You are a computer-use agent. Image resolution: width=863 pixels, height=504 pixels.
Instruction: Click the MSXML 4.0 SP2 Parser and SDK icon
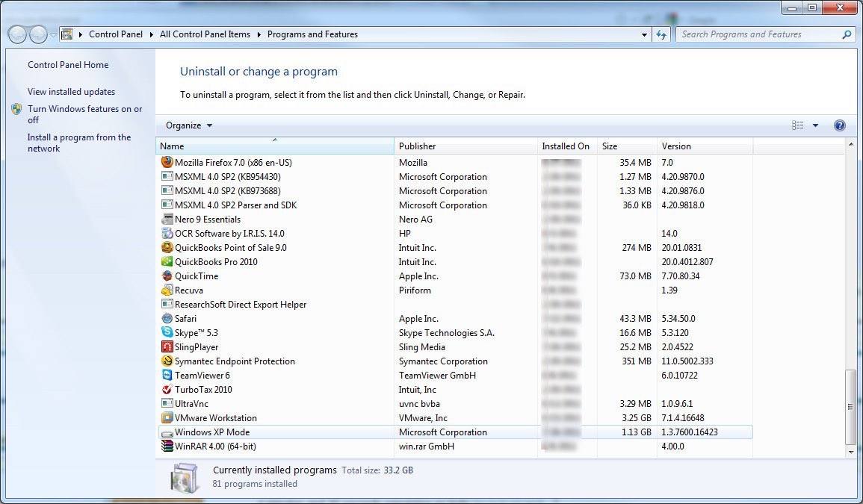pyautogui.click(x=167, y=205)
